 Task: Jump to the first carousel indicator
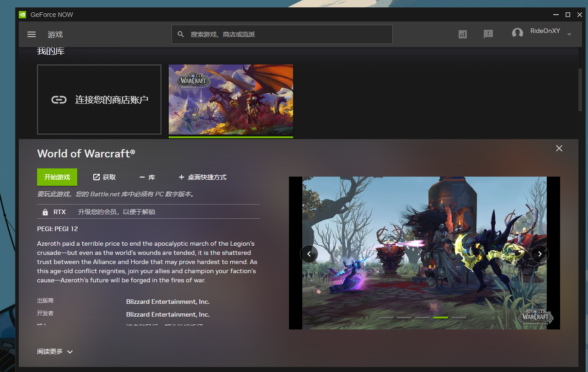pyautogui.click(x=386, y=317)
